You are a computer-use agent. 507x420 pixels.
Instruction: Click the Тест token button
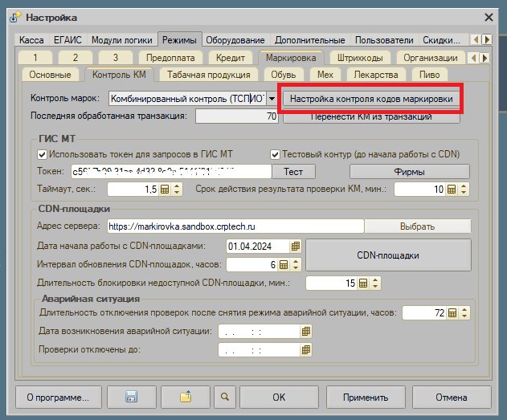pos(293,172)
